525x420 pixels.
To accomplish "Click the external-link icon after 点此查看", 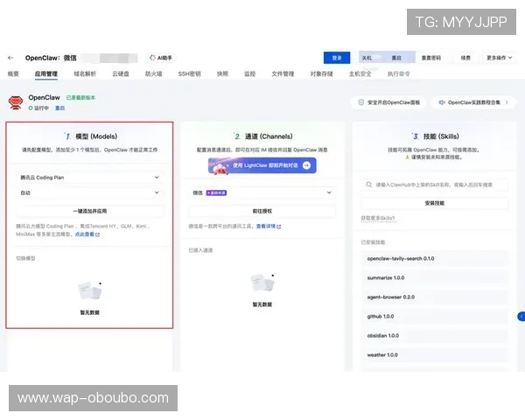I will 97,234.
